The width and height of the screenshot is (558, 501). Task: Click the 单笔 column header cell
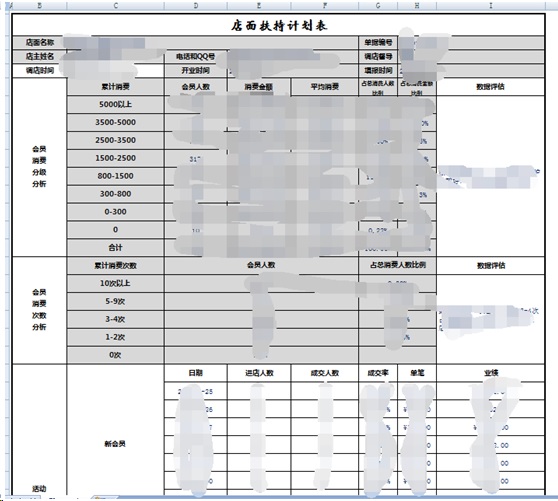[x=417, y=373]
